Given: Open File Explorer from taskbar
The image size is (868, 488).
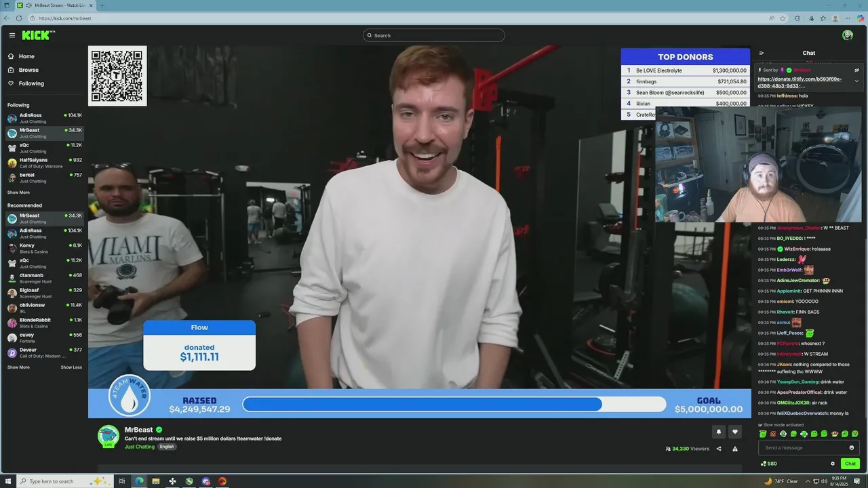Looking at the screenshot, I should pos(156,481).
